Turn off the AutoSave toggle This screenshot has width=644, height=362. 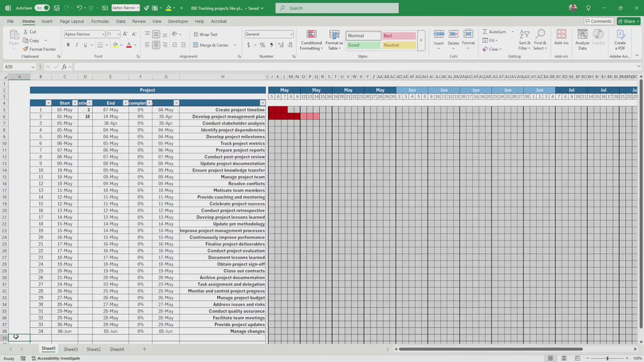click(x=42, y=8)
